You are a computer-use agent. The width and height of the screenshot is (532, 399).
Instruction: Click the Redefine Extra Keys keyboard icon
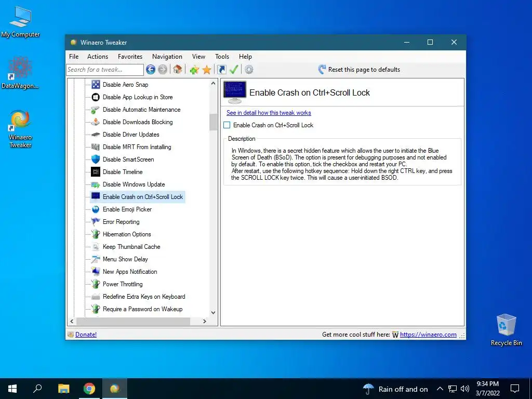click(x=96, y=297)
